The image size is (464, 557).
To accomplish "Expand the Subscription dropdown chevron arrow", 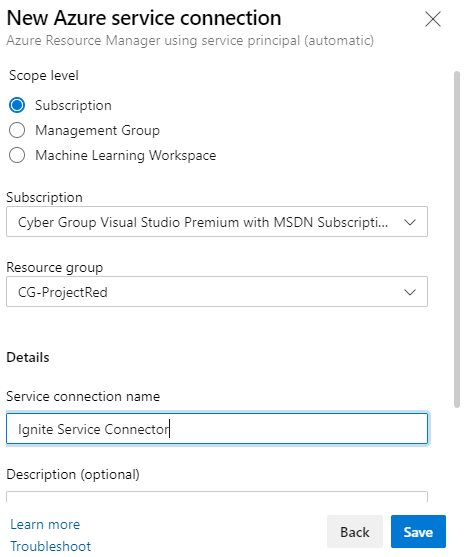I will tap(410, 222).
